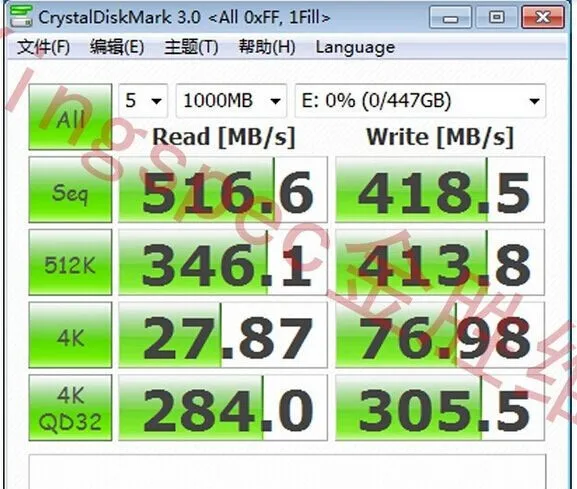The width and height of the screenshot is (577, 489).
Task: Click the comment text field at bottom
Action: pyautogui.click(x=287, y=472)
